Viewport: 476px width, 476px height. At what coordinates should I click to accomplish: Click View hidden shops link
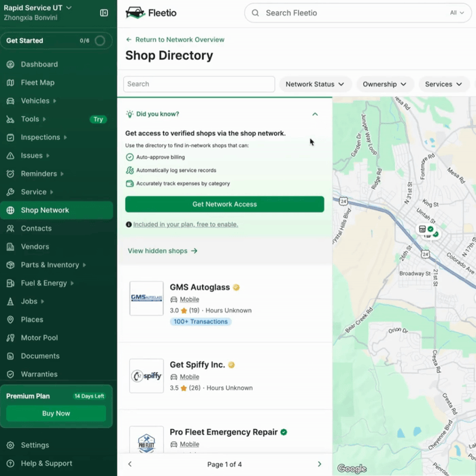click(163, 251)
